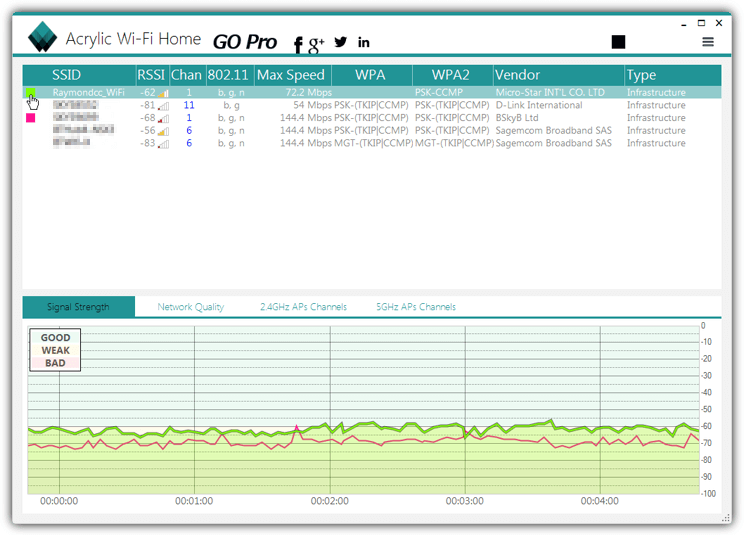This screenshot has height=535, width=744.
Task: Open the LinkedIn icon
Action: tap(363, 42)
